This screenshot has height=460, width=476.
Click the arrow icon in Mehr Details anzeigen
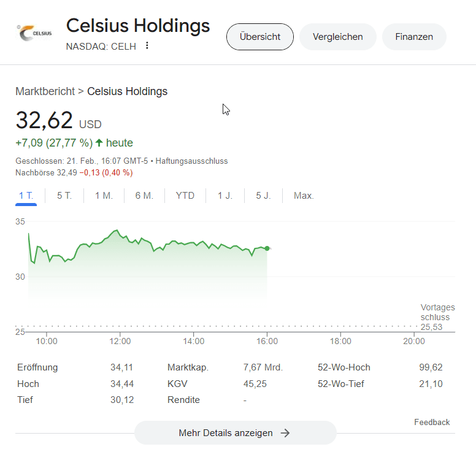(x=285, y=433)
